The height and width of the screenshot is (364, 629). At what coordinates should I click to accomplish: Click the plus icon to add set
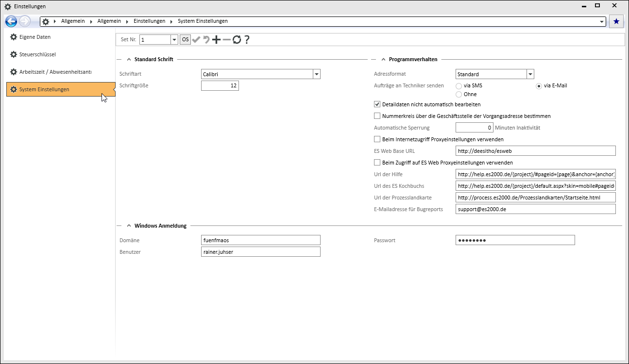pyautogui.click(x=217, y=40)
